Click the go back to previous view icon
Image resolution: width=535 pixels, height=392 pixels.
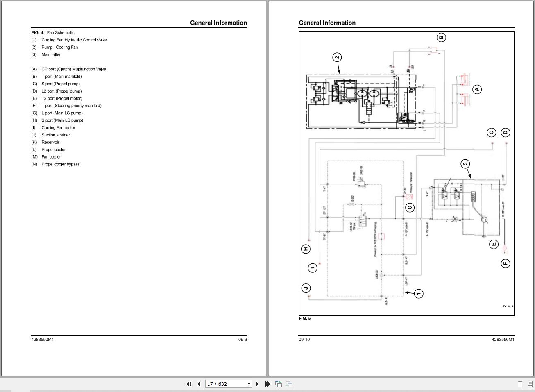279,384
